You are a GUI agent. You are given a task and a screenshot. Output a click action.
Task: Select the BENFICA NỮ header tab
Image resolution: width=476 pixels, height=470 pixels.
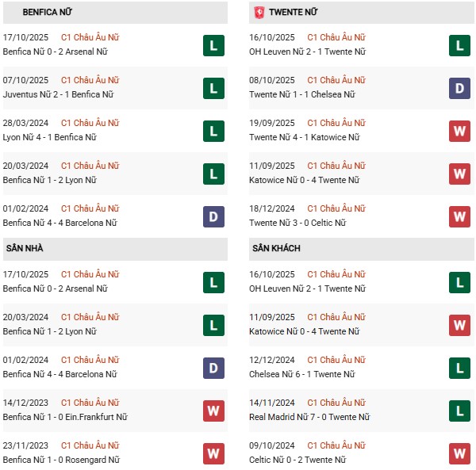coord(49,13)
